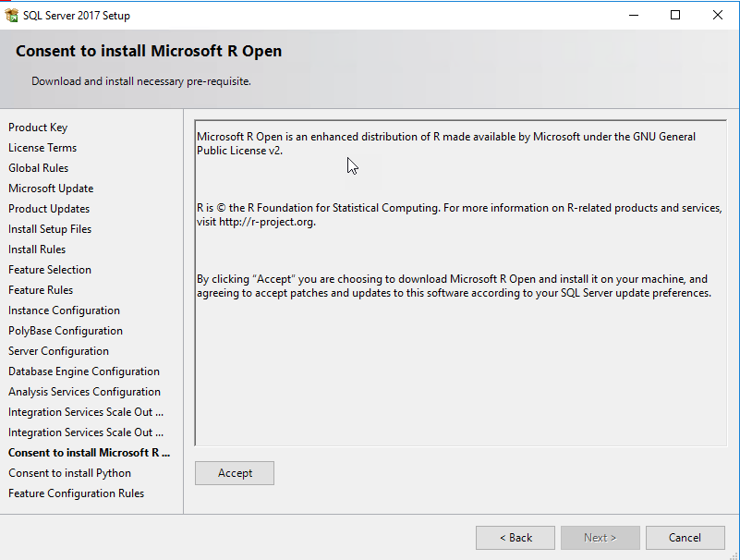Select Database Engine Configuration step
Viewport: 740px width, 560px height.
83,371
